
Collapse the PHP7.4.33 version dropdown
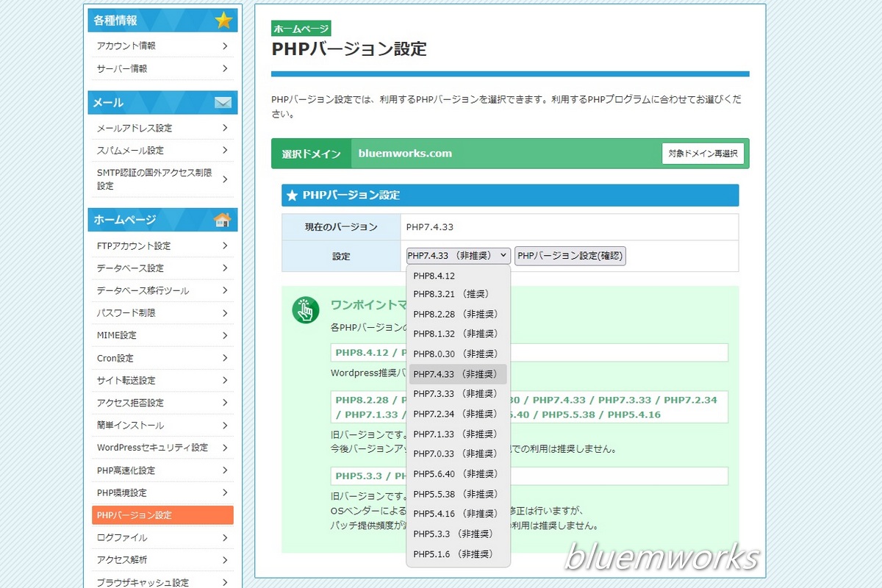458,256
